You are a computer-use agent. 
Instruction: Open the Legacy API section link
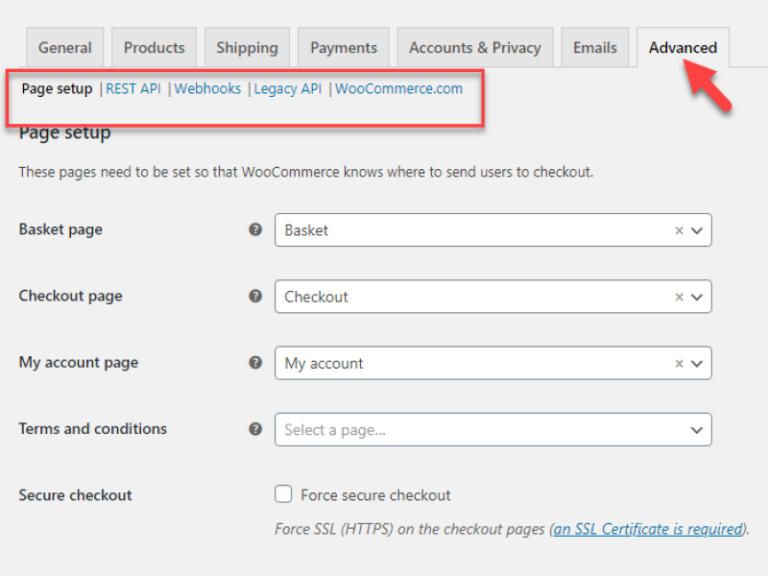tap(288, 89)
